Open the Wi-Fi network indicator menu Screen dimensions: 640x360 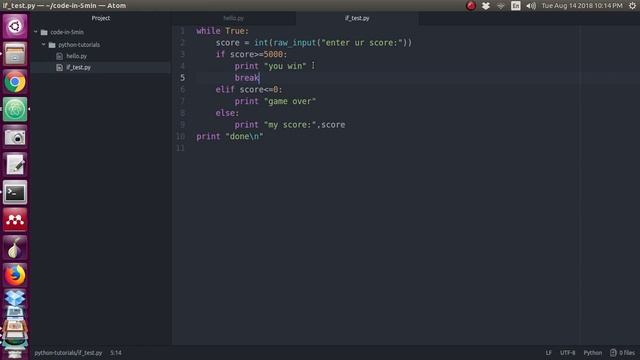point(500,6)
